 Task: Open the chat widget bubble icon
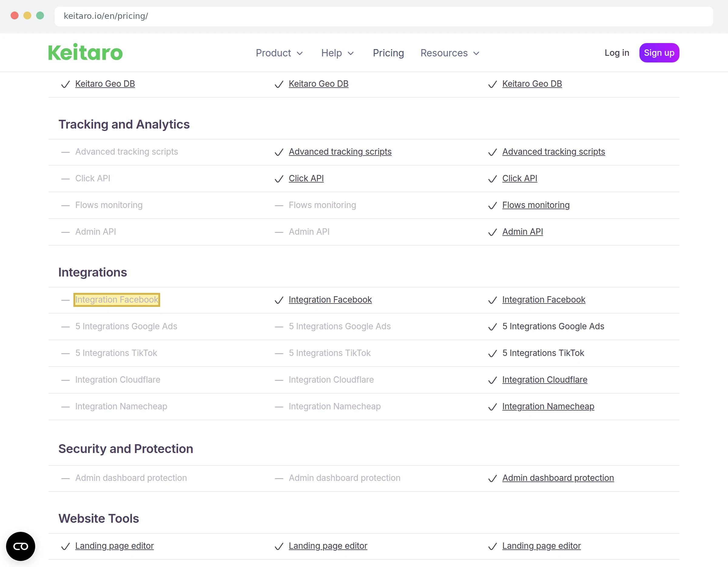tap(20, 546)
